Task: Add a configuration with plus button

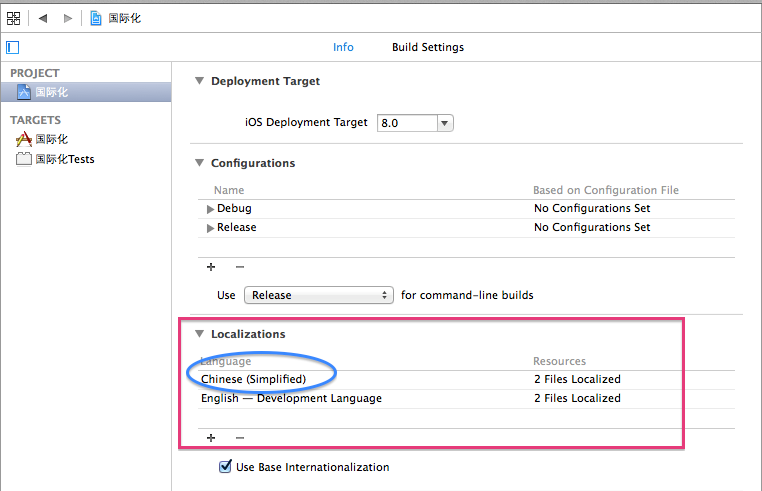Action: coord(211,267)
